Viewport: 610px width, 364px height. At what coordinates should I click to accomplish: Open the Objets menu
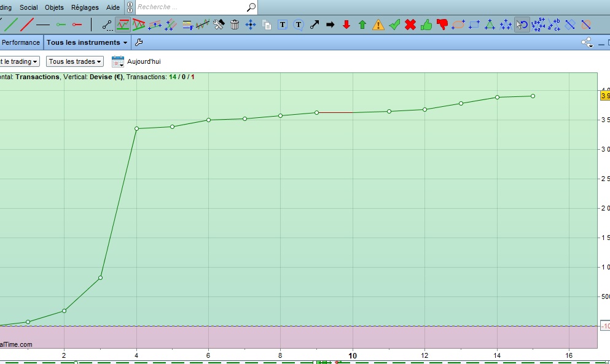pyautogui.click(x=54, y=7)
